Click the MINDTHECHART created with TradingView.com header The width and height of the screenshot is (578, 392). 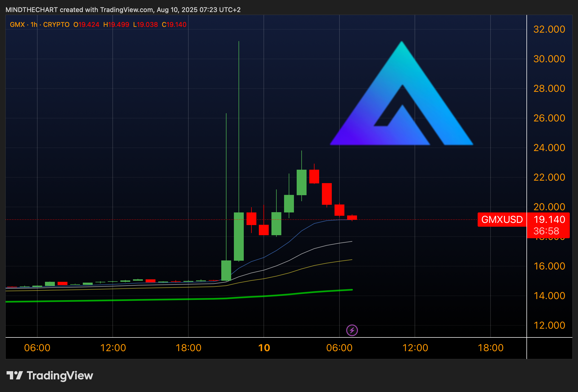click(123, 10)
